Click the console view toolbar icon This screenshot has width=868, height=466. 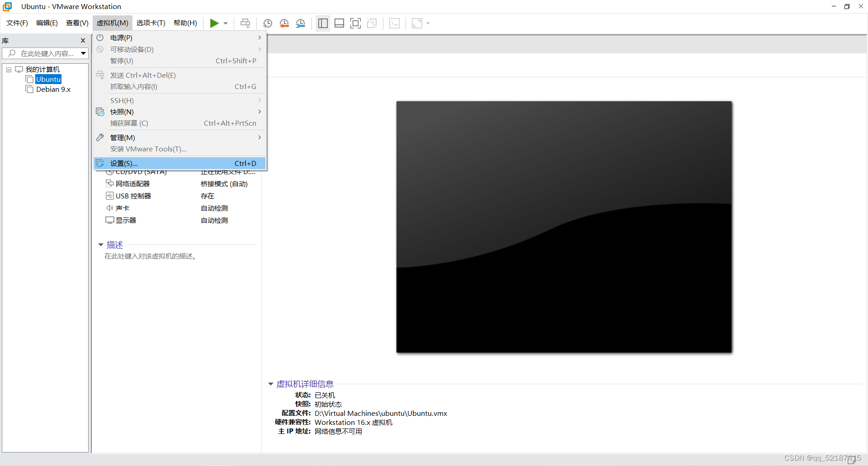(x=394, y=23)
